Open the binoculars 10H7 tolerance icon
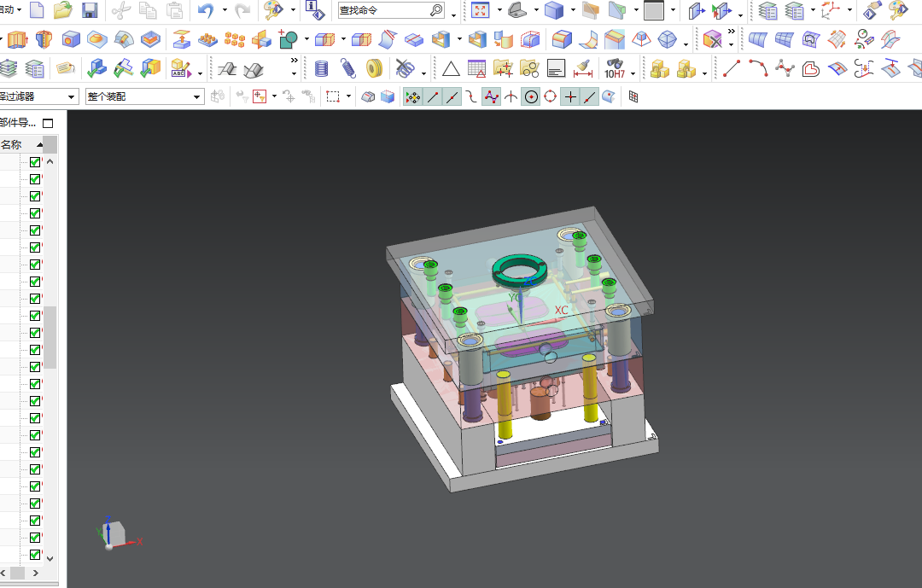The width and height of the screenshot is (922, 588). click(615, 69)
